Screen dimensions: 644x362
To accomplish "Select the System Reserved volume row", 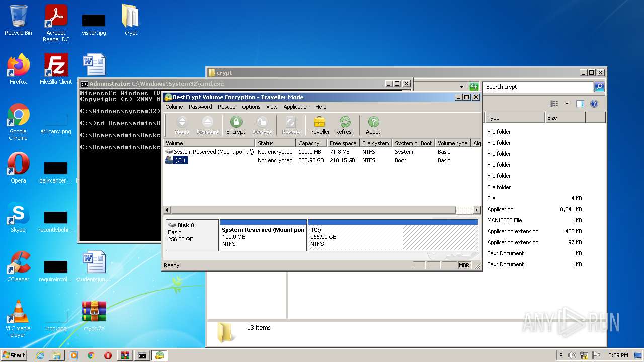I will [322, 152].
